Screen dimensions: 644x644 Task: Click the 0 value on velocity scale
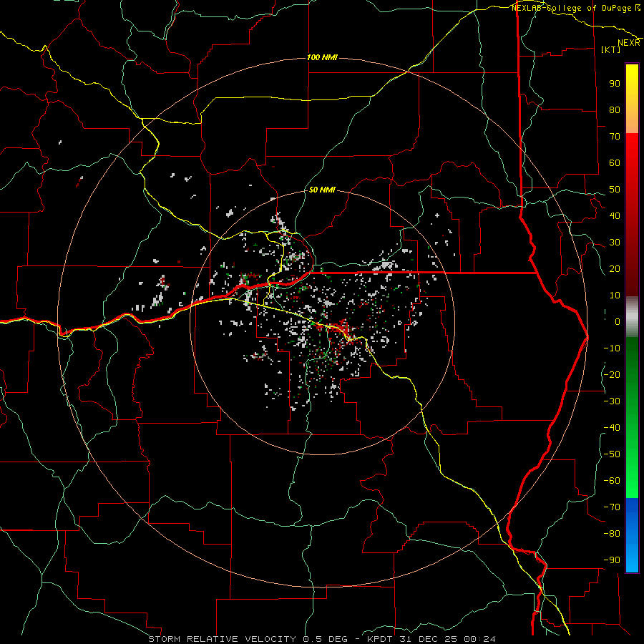pos(618,322)
